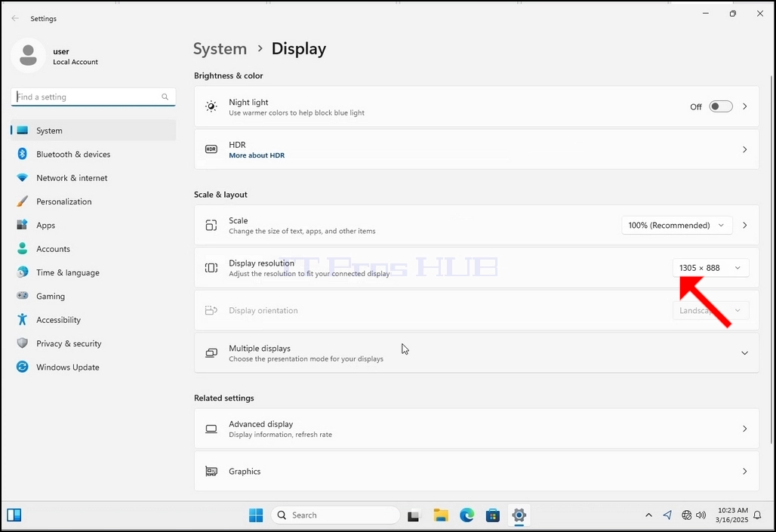Click the Advanced display monitor icon
Viewport: 776px width, 532px height.
(x=211, y=429)
